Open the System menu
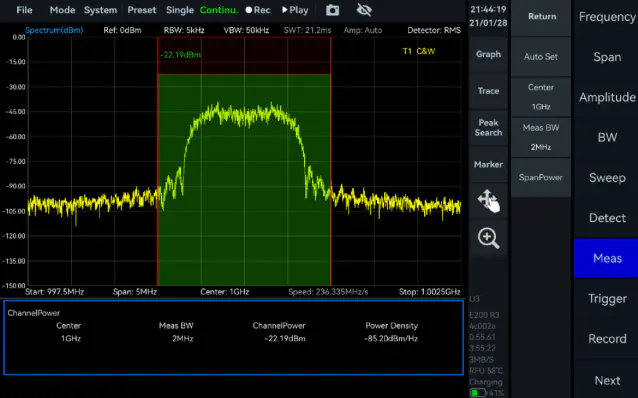This screenshot has width=638, height=398. pos(100,10)
